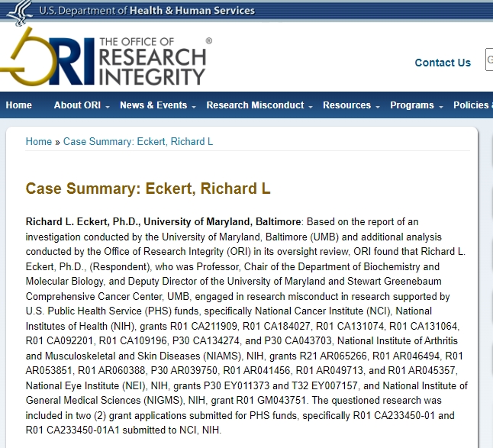Click the Case Summary: Eckert, Richard L heading
Image resolution: width=493 pixels, height=448 pixels.
click(148, 189)
